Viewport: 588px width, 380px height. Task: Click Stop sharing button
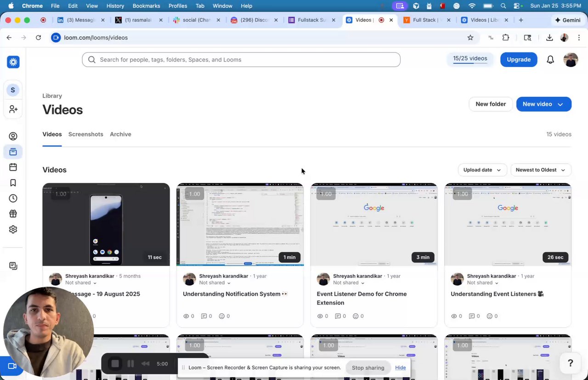(368, 368)
